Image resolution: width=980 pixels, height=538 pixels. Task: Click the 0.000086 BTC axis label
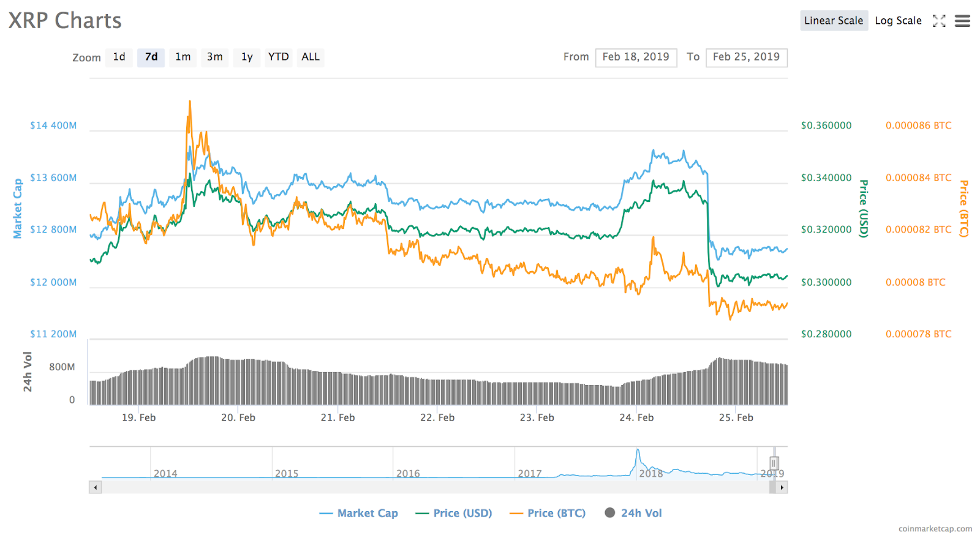[x=919, y=125]
